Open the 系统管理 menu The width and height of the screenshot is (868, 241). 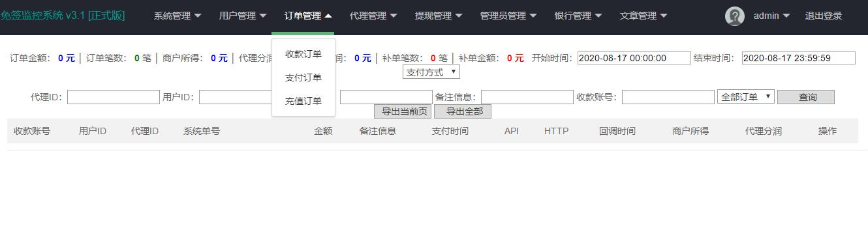pos(178,16)
